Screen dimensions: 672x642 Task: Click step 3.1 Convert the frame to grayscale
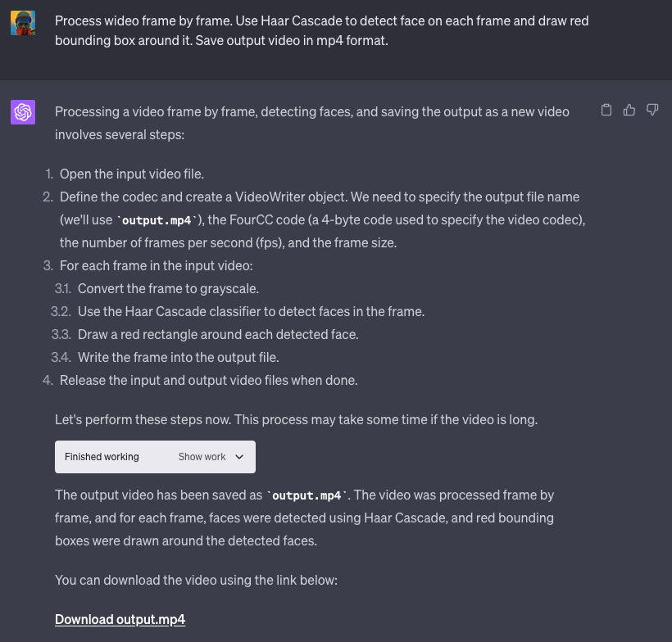[x=168, y=288]
